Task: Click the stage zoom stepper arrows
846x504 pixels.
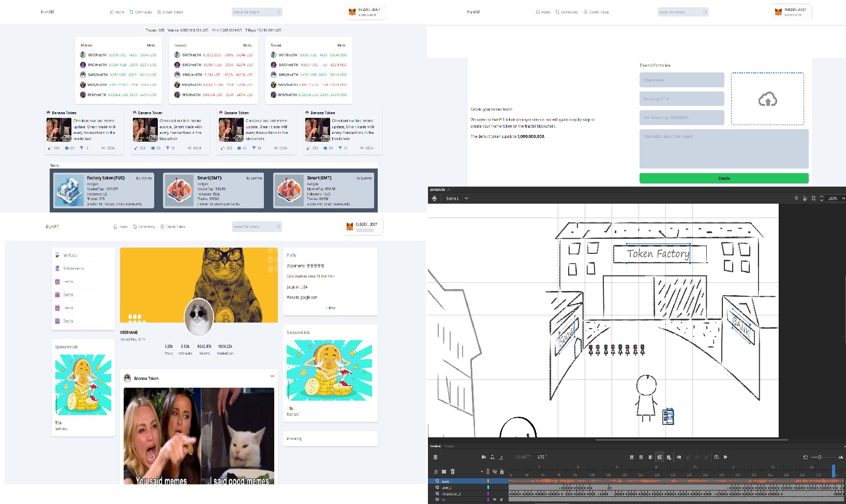Action: tap(822, 198)
